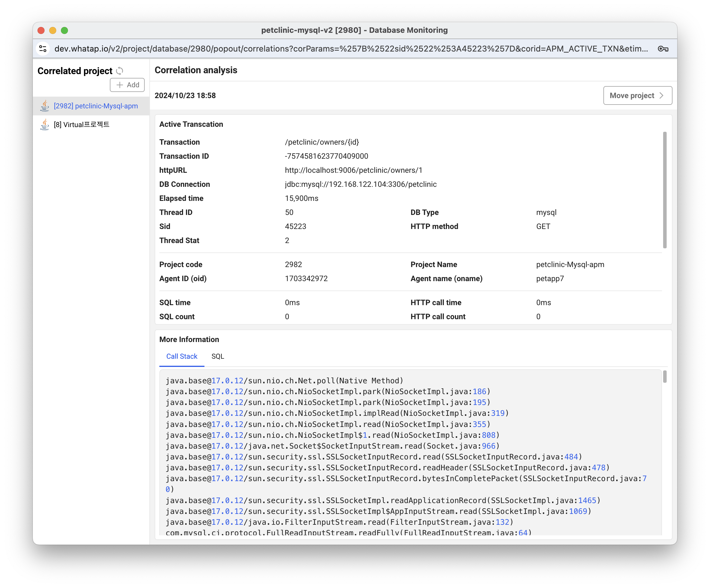
Task: Click the Net.poll(Native Method) stack line
Action: 284,380
